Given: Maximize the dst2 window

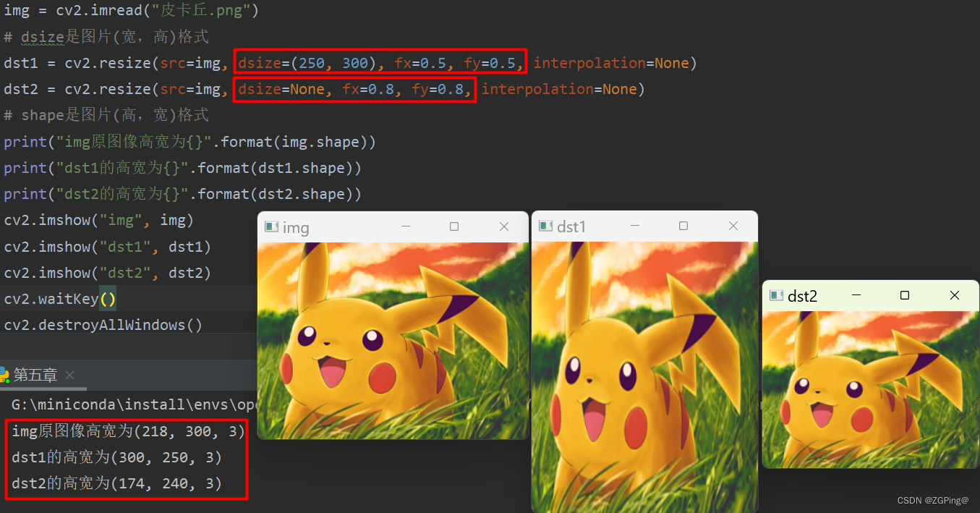Looking at the screenshot, I should (905, 295).
